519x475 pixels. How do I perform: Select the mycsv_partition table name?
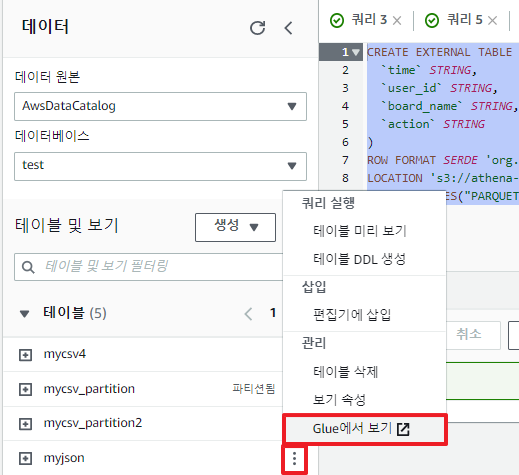tap(89, 389)
